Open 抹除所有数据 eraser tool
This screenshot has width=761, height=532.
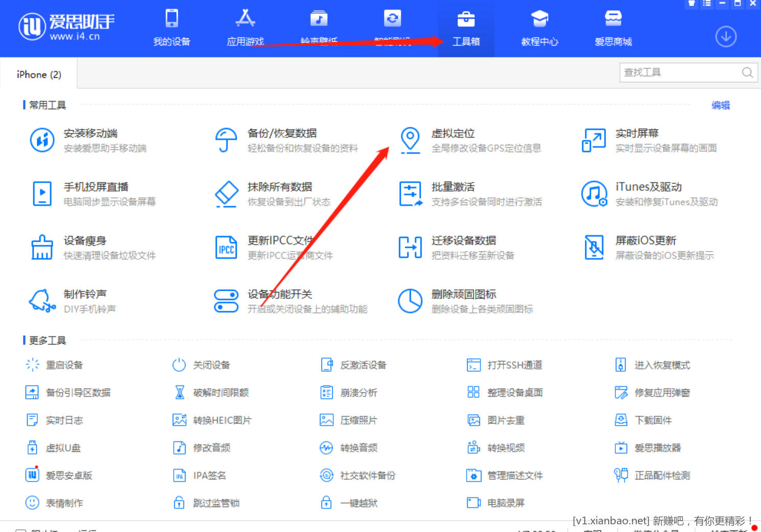pyautogui.click(x=272, y=194)
